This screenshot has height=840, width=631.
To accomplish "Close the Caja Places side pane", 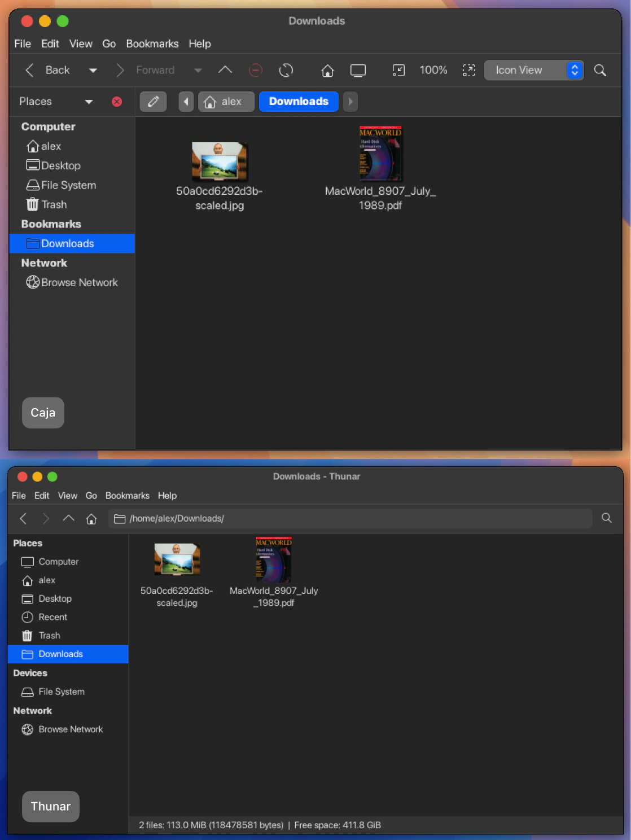I will tap(117, 102).
